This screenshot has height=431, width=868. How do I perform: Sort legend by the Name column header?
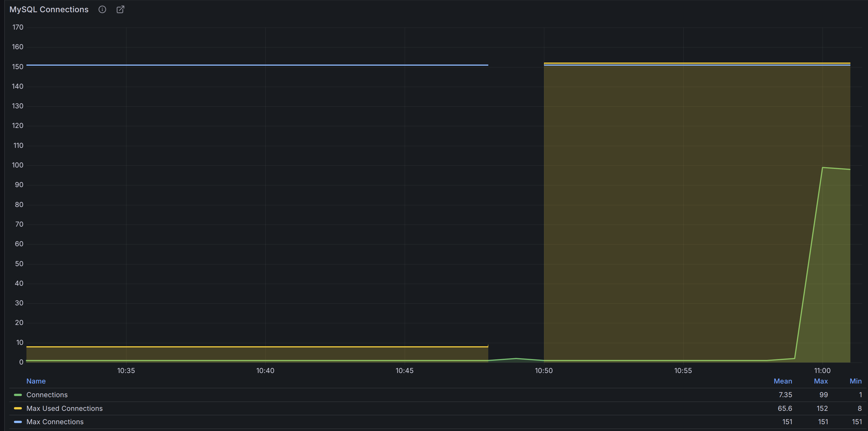coord(36,381)
